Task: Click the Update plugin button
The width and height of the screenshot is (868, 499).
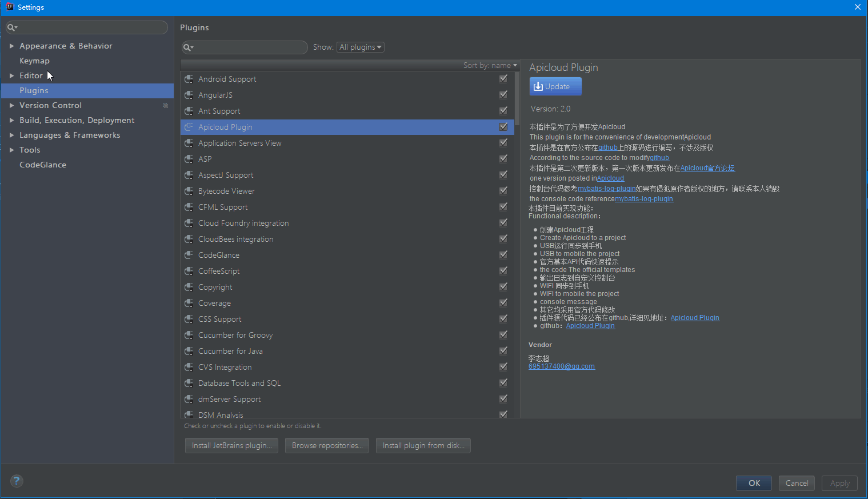Action: tap(555, 86)
